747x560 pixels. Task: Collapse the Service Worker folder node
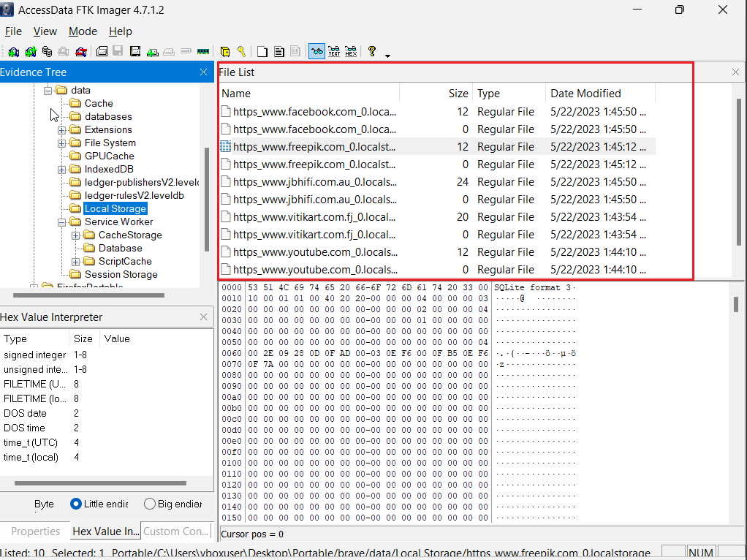tap(62, 222)
